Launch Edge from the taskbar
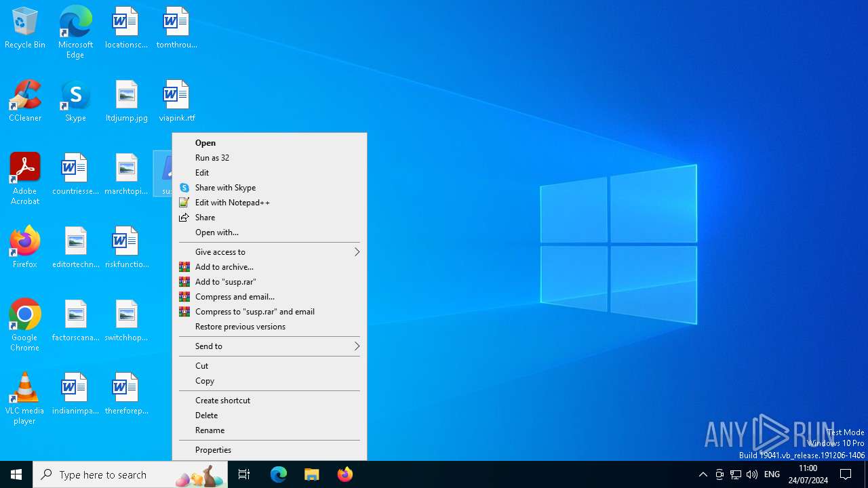This screenshot has width=868, height=488. tap(279, 474)
